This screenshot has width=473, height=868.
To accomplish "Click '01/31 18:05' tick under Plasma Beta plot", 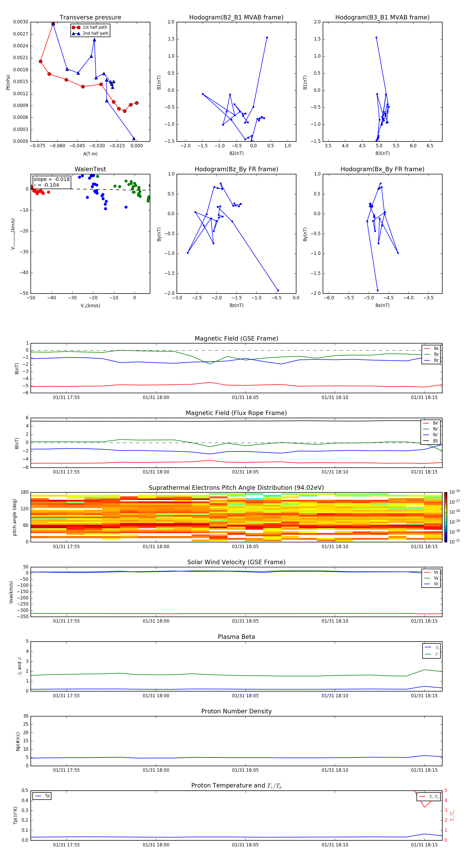I will 245,695.
